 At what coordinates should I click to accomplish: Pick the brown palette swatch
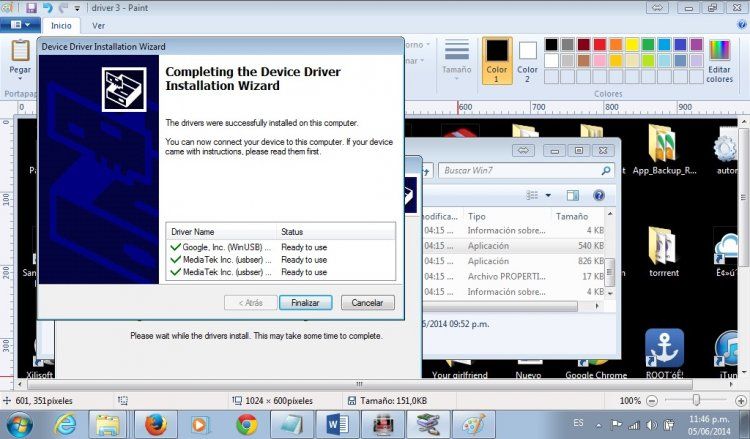(x=584, y=60)
